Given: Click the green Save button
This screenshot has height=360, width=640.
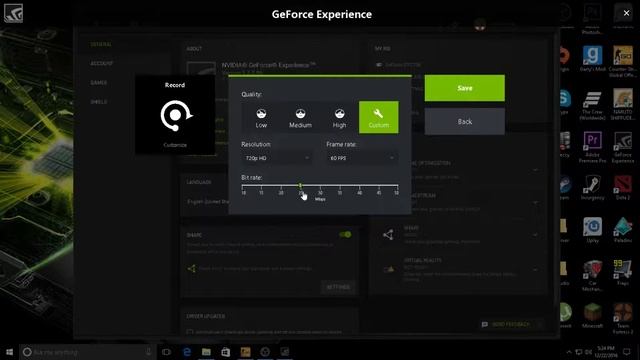Looking at the screenshot, I should (x=464, y=88).
